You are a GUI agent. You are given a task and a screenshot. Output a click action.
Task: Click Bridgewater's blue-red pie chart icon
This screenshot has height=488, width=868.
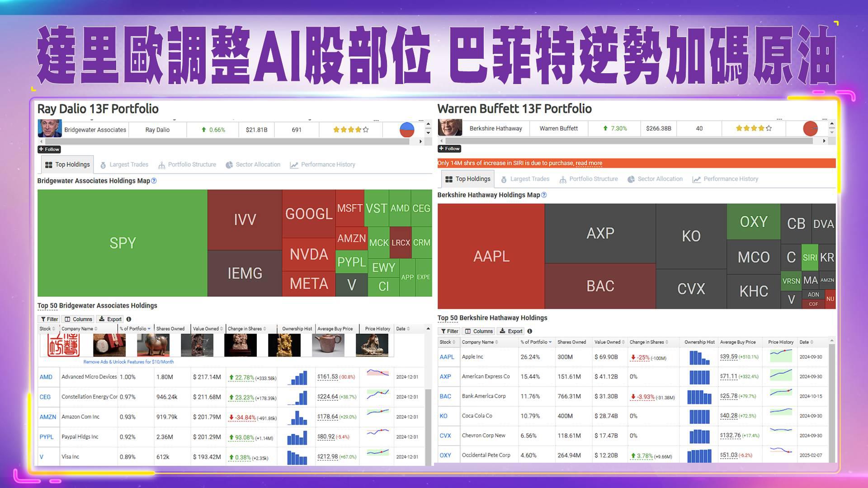407,130
